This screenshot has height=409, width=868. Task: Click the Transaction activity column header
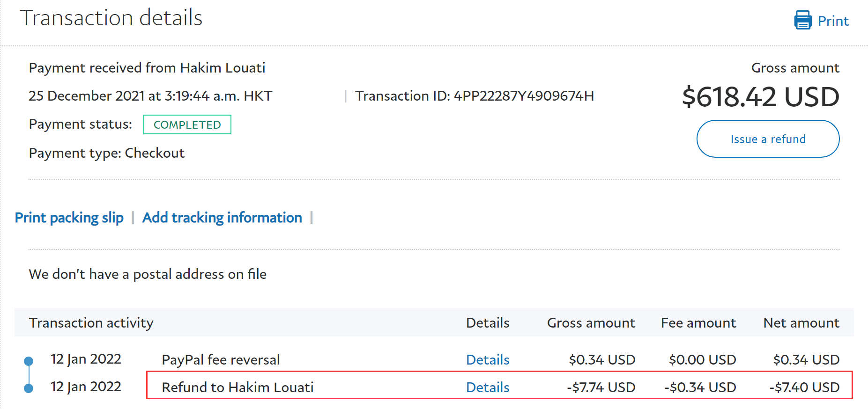(x=91, y=323)
